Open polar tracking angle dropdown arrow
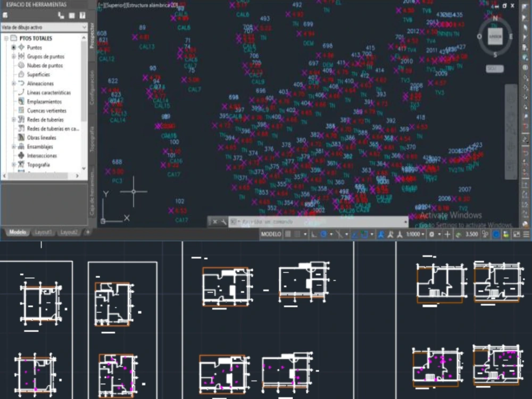The height and width of the screenshot is (399, 532). tap(331, 234)
